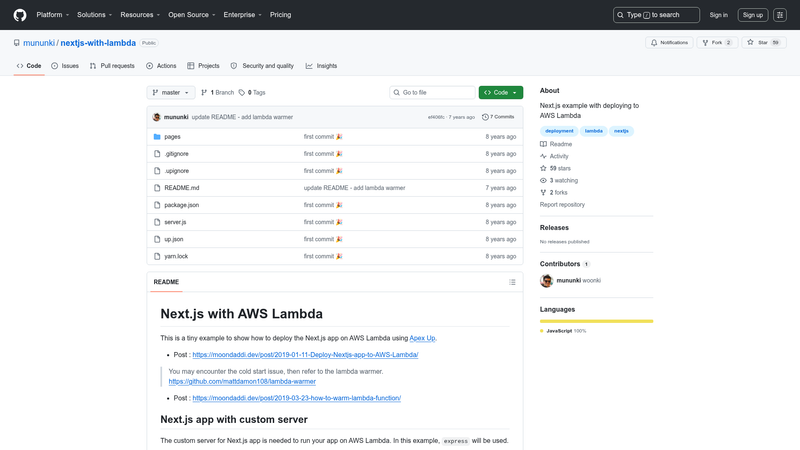Open the README outline icon
This screenshot has width=800, height=450.
click(x=512, y=282)
